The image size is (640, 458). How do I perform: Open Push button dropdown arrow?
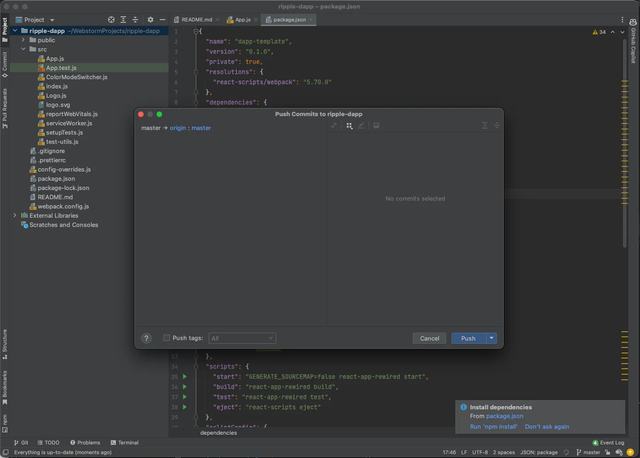point(492,338)
